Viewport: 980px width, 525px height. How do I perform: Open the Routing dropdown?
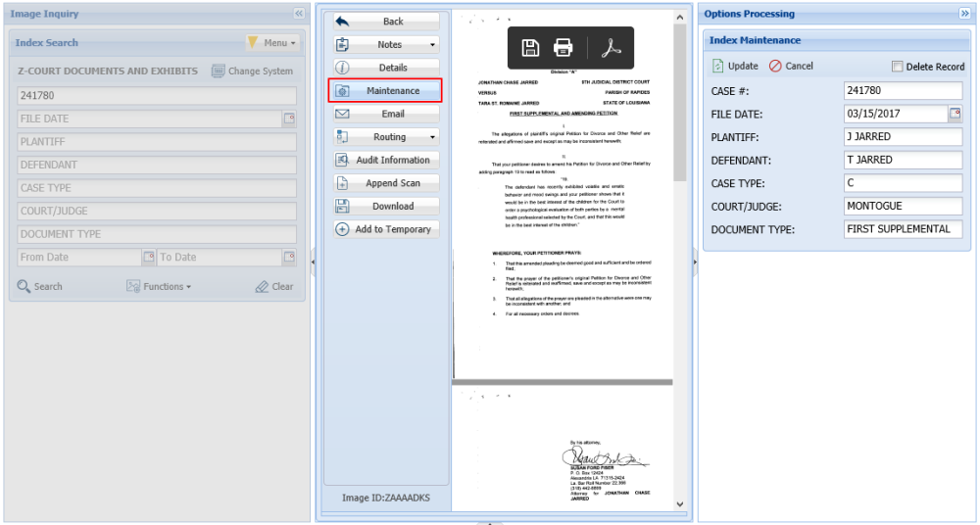pyautogui.click(x=386, y=137)
